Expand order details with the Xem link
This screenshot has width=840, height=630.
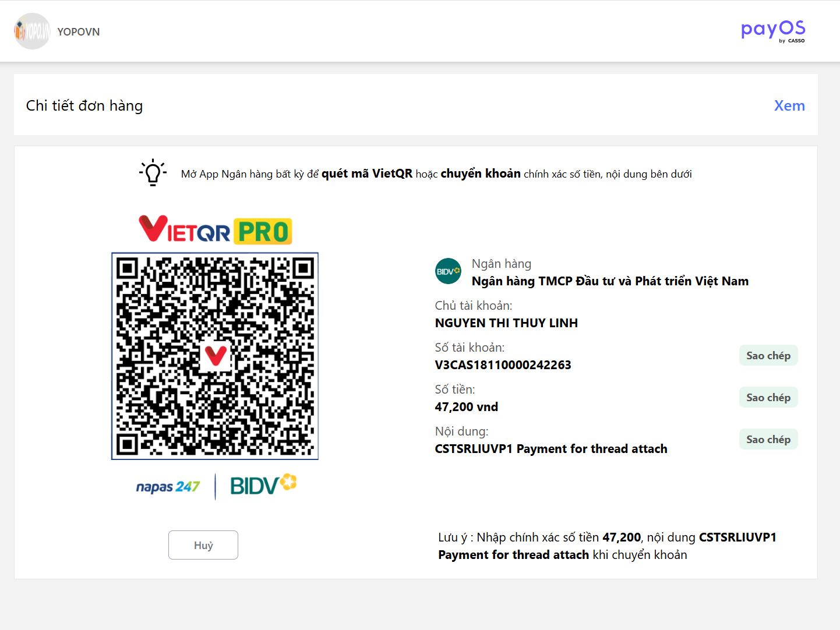(x=789, y=105)
